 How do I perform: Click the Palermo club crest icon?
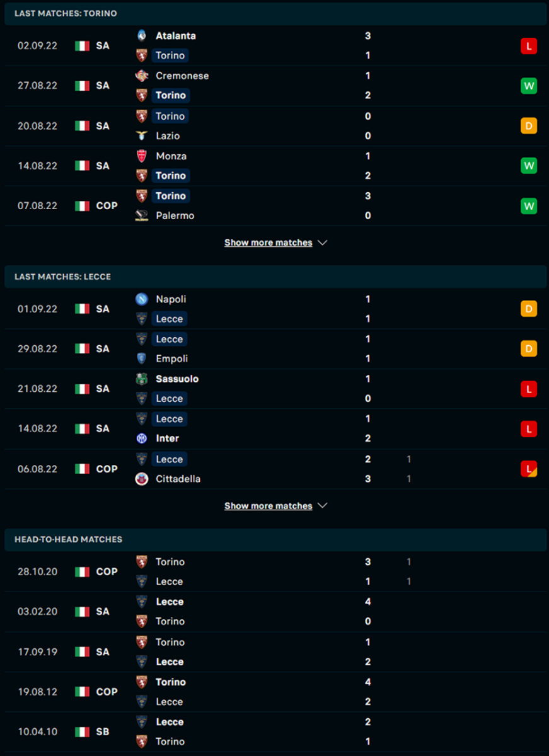tap(142, 215)
